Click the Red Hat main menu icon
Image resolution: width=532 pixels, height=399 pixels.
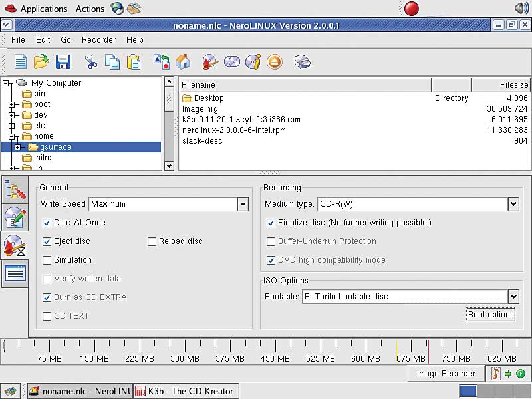click(x=11, y=8)
